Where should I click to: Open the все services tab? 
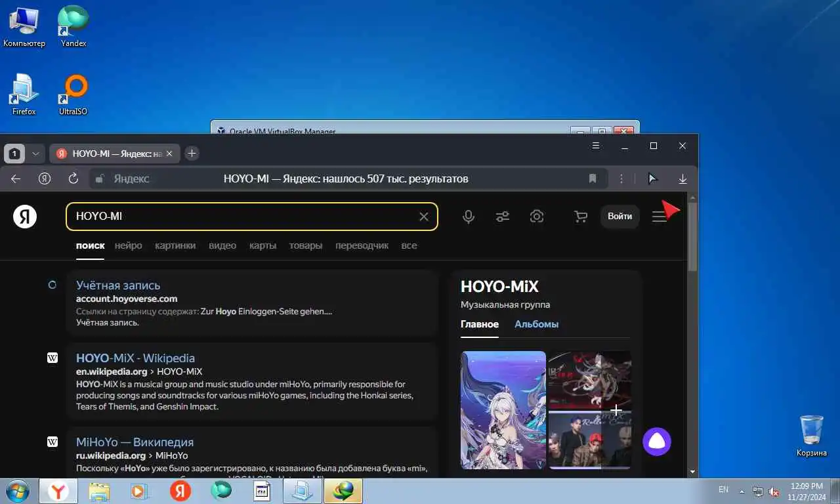[409, 245]
